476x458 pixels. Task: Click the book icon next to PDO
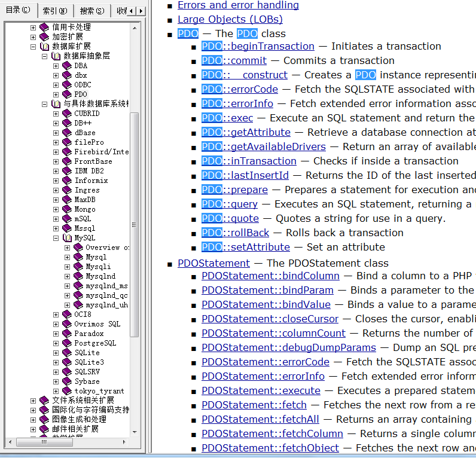tap(67, 94)
